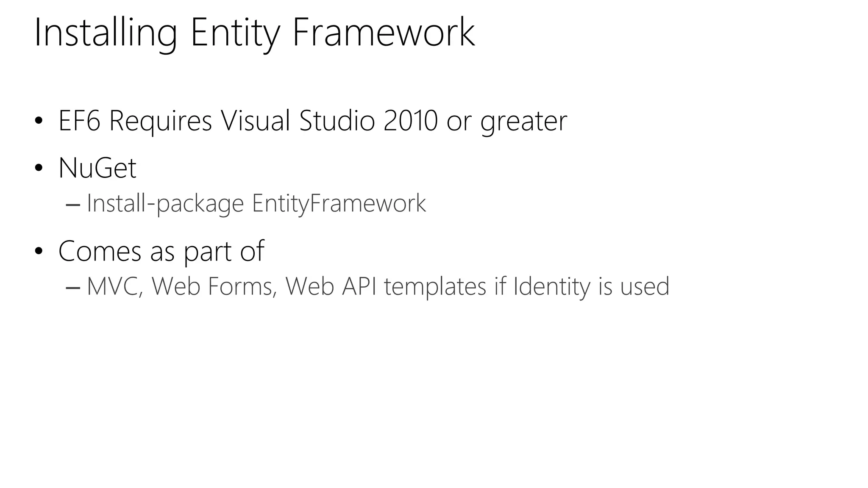This screenshot has height=488, width=868.
Task: Click the "or greater" text
Action: click(506, 121)
